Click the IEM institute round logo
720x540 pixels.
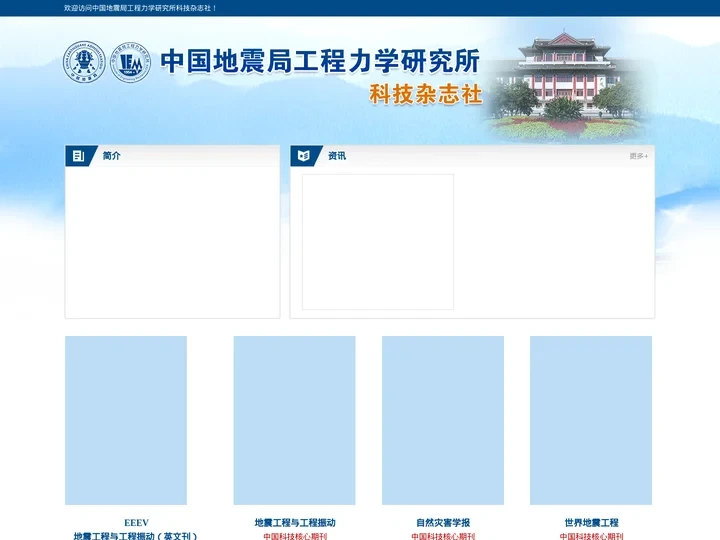(x=130, y=62)
